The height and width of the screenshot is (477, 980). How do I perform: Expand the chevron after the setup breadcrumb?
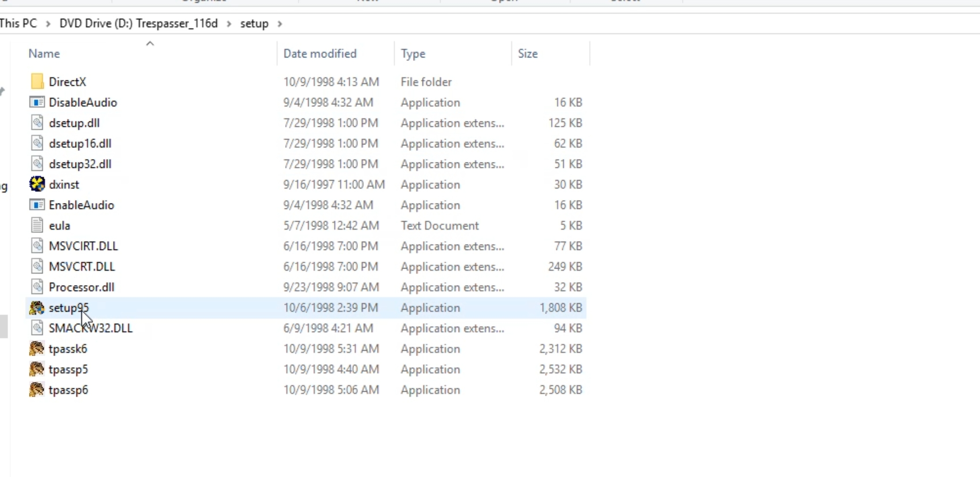tap(279, 23)
